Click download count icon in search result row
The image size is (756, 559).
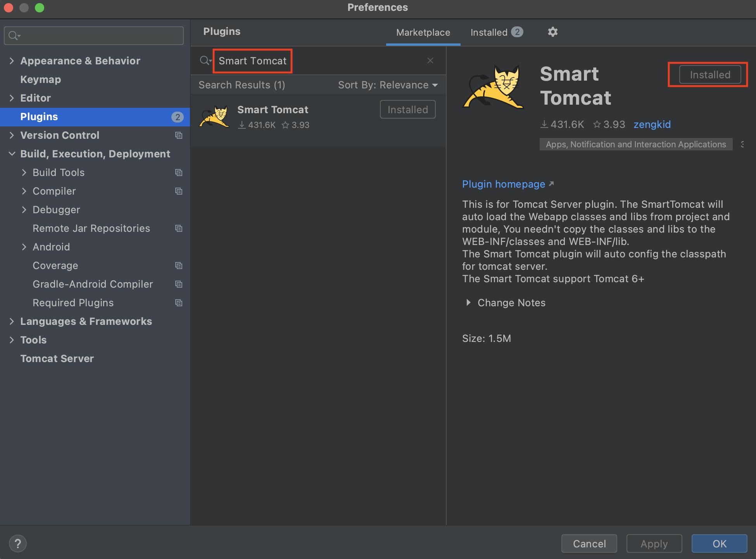pos(242,125)
